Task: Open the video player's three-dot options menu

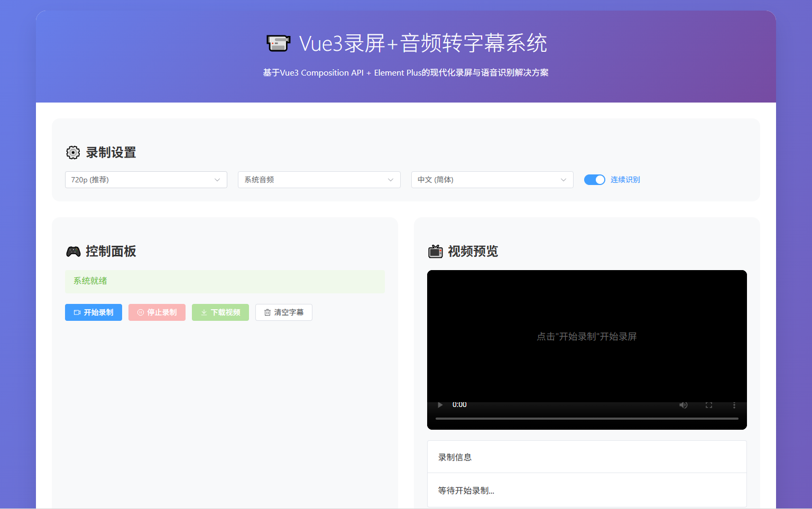Action: click(x=734, y=405)
